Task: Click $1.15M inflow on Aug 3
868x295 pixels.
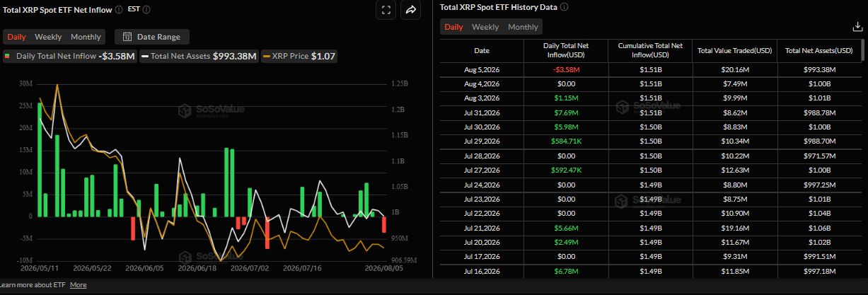Action: (565, 98)
